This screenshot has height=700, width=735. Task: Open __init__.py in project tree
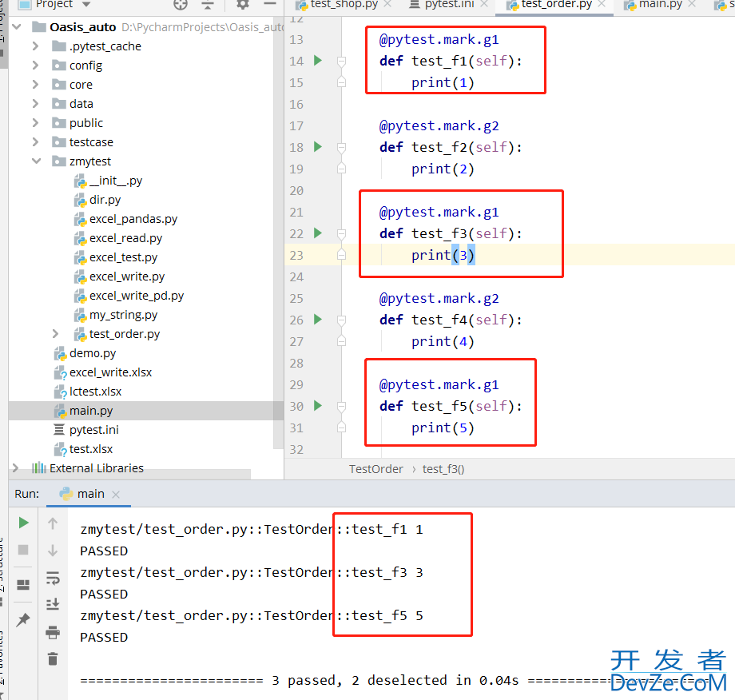coord(115,181)
